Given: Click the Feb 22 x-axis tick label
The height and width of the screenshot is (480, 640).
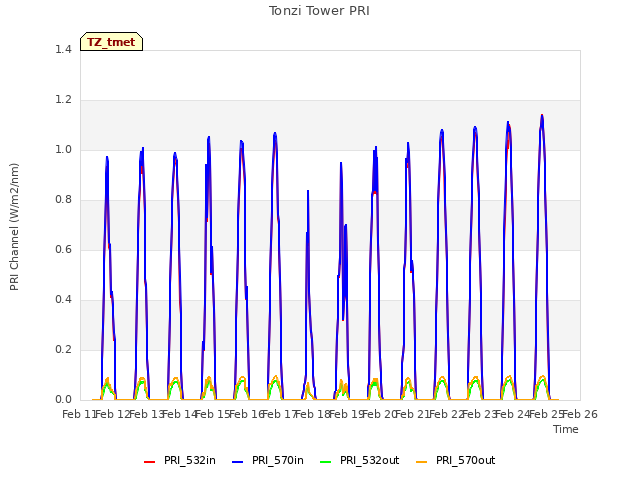Looking at the screenshot, I should tap(446, 414).
